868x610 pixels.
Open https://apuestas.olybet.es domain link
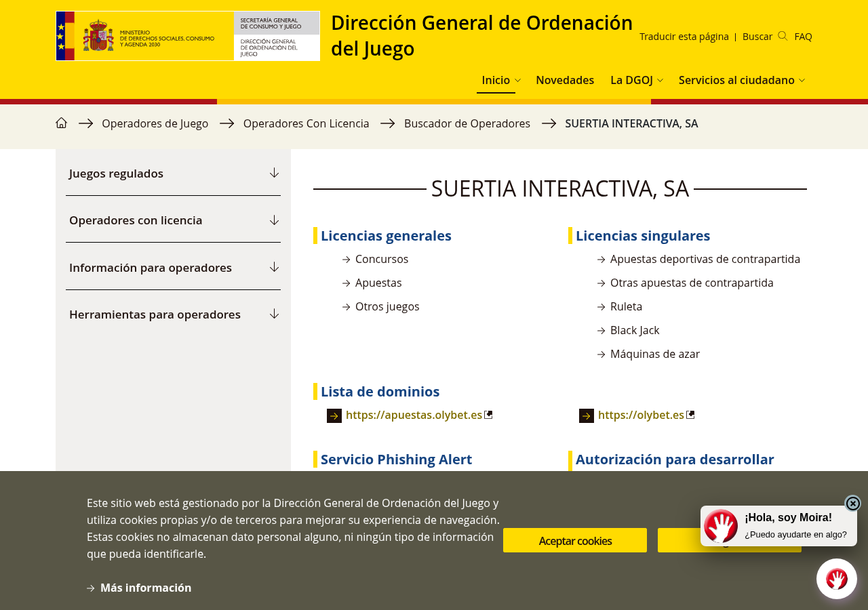414,415
